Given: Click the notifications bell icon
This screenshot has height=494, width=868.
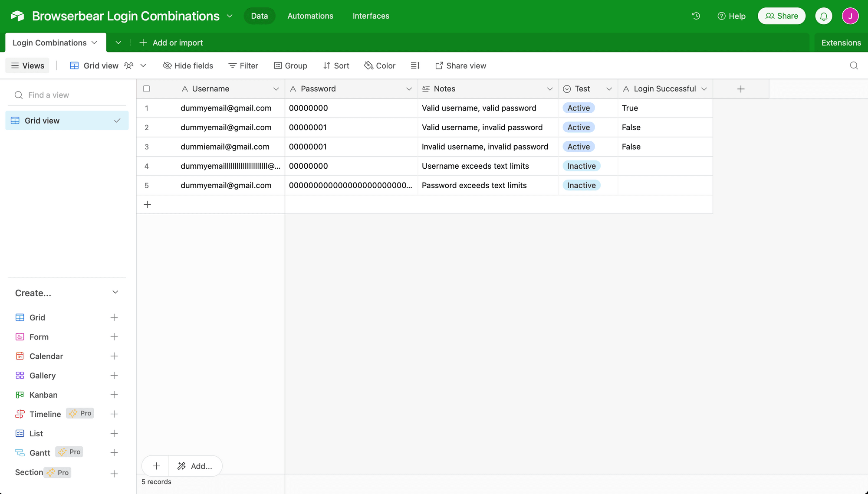Looking at the screenshot, I should [824, 16].
